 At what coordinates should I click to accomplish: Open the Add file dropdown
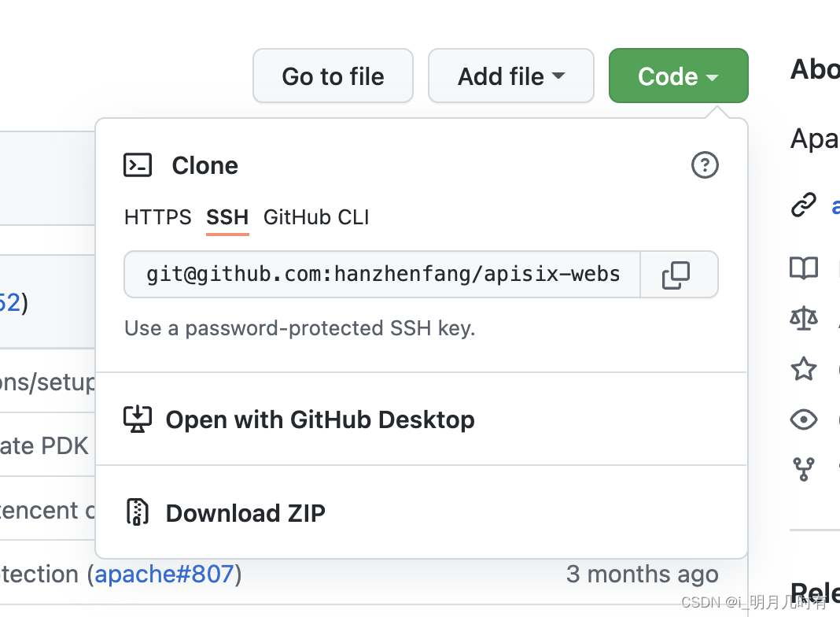coord(510,76)
